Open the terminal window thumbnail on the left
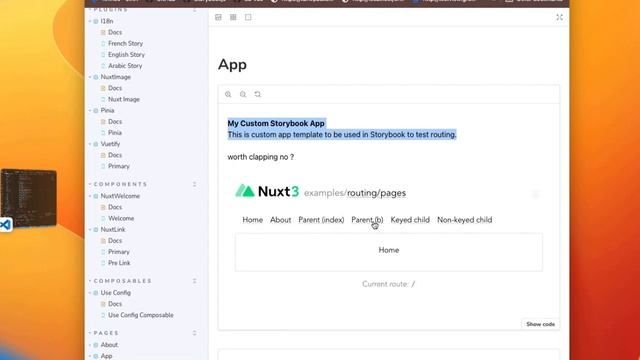This screenshot has width=640, height=360. pyautogui.click(x=28, y=197)
